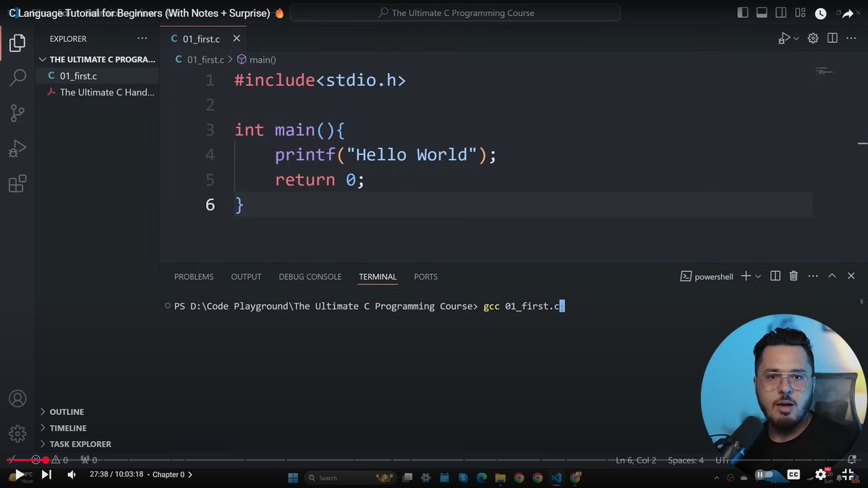The width and height of the screenshot is (868, 488).
Task: Open 01_first.c in the Explorer tree
Action: [x=97, y=76]
